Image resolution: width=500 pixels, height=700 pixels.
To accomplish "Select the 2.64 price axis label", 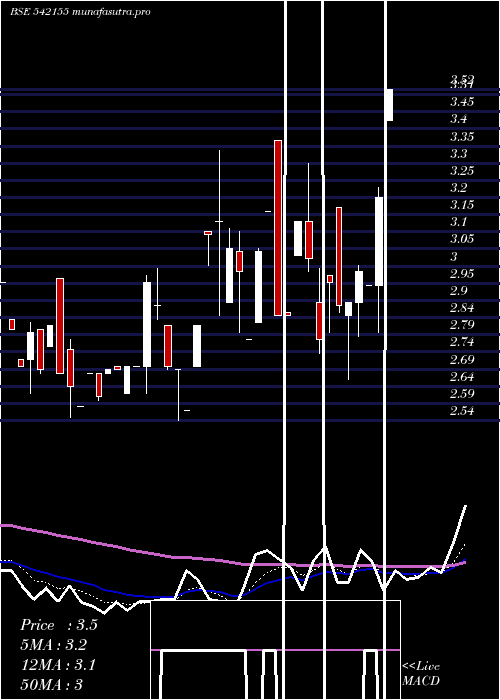I will (462, 377).
